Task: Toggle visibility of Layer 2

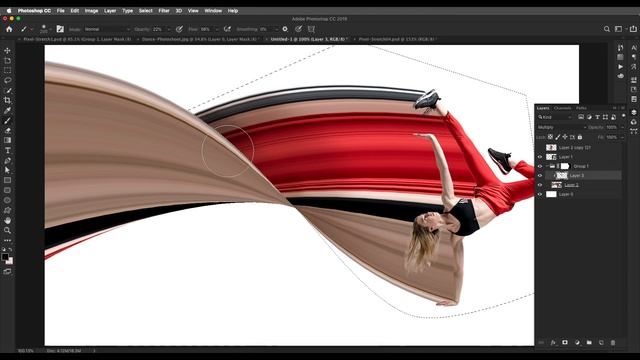Action: pos(540,185)
